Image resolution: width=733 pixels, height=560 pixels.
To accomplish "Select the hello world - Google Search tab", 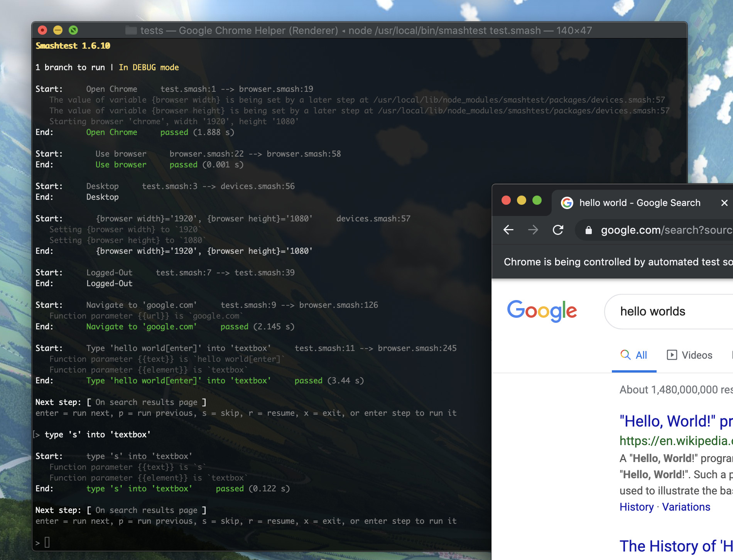I will click(x=640, y=203).
